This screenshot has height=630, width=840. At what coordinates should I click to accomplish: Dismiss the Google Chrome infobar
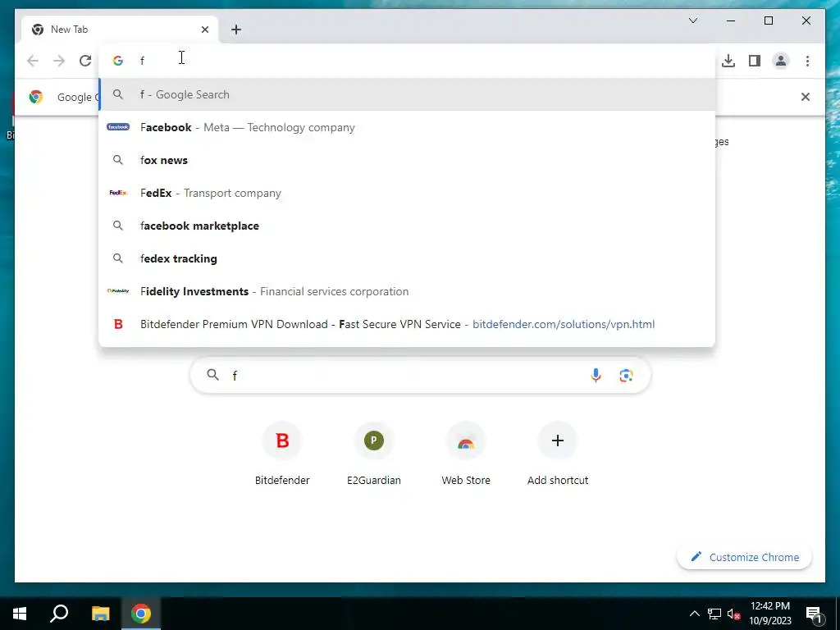[806, 97]
